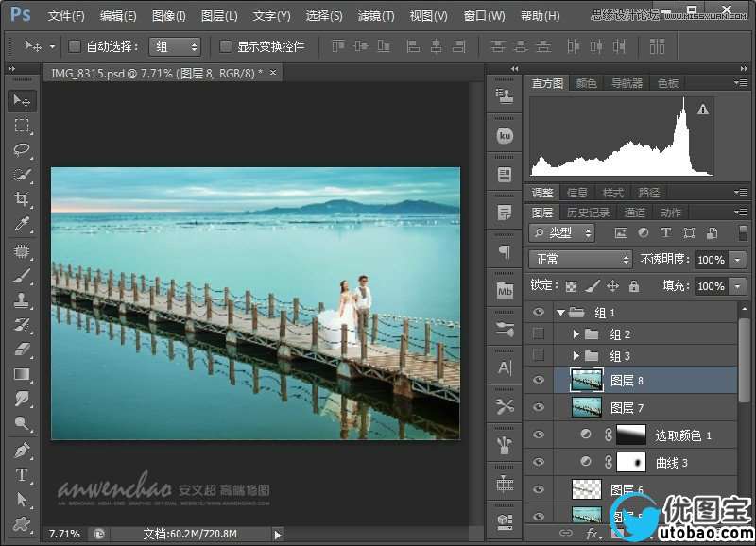Open the layer filter 类型 dropdown

(x=561, y=233)
